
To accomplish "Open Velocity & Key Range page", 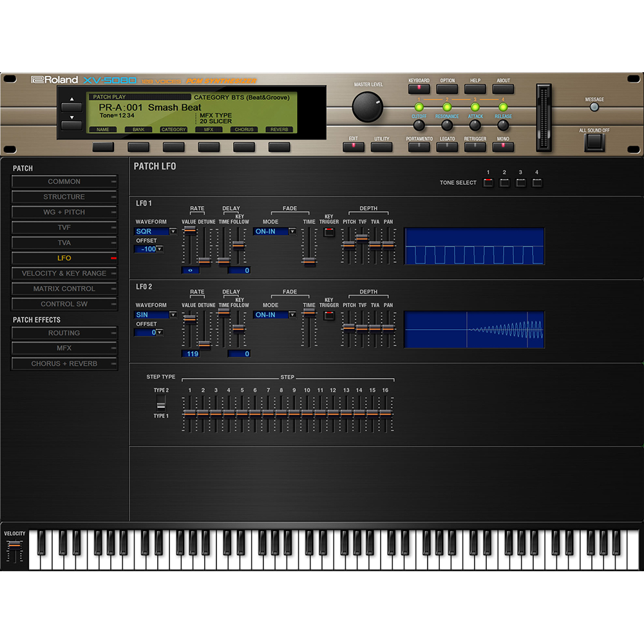I will coord(64,273).
